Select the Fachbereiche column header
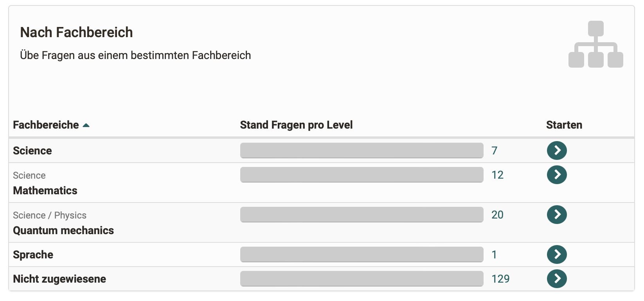 click(46, 125)
